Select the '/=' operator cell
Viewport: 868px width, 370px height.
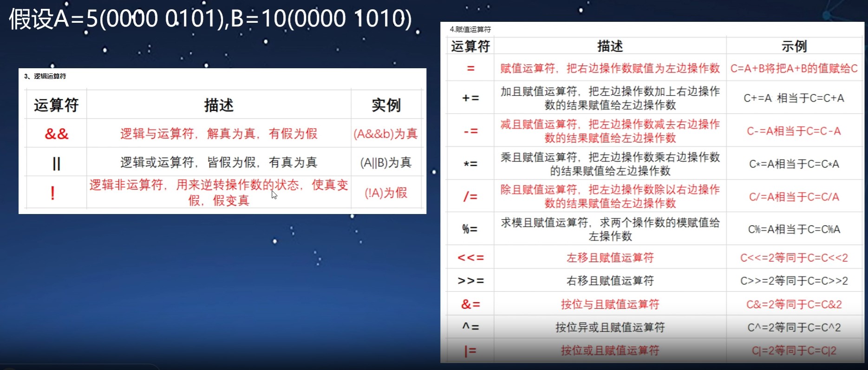470,197
